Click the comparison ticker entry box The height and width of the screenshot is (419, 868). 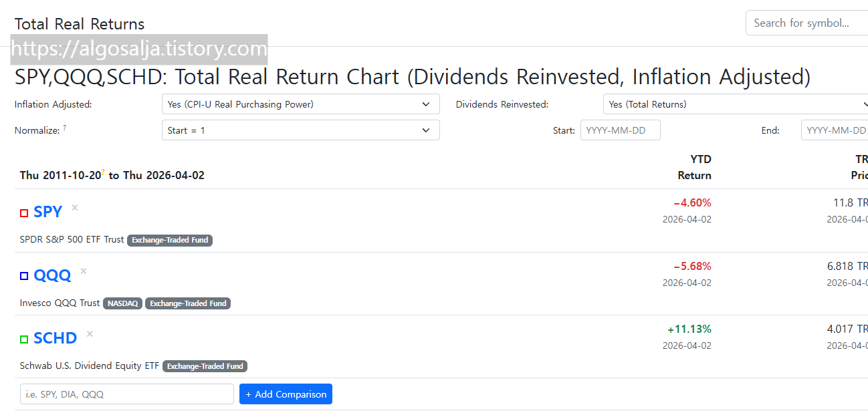(x=126, y=394)
